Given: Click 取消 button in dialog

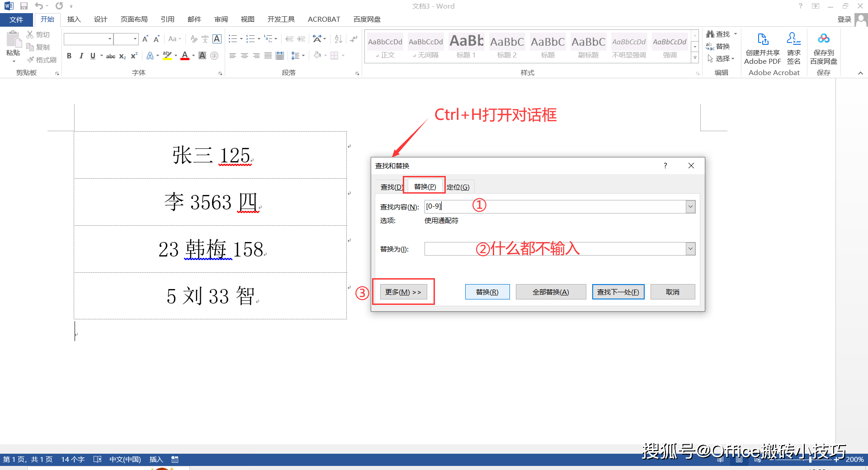Looking at the screenshot, I should pos(672,292).
